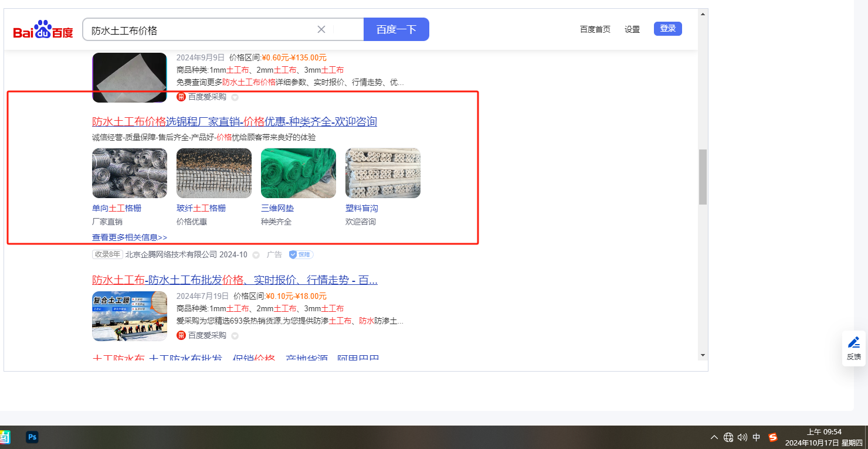Go to 百度首页
Image resolution: width=868 pixels, height=449 pixels.
(x=595, y=29)
